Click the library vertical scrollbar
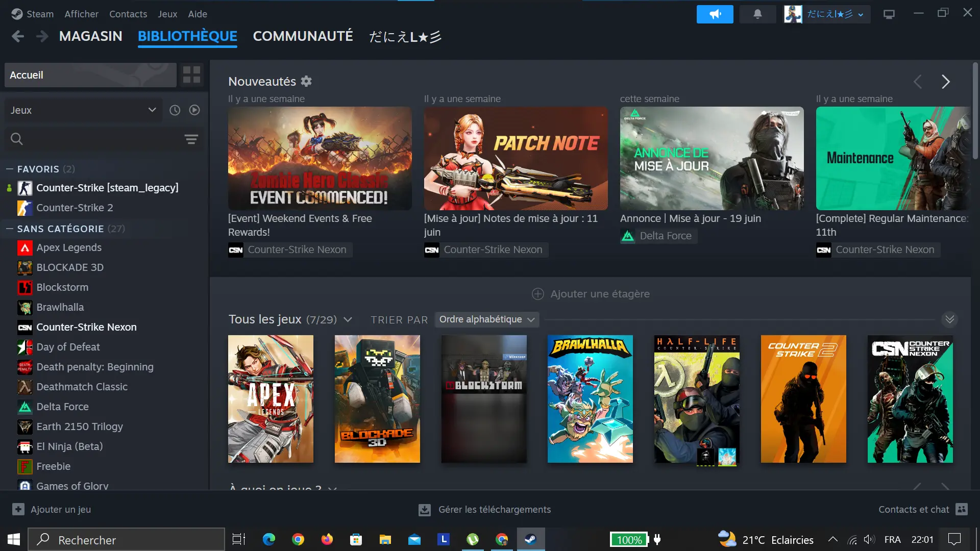The image size is (980, 551). coord(975,111)
